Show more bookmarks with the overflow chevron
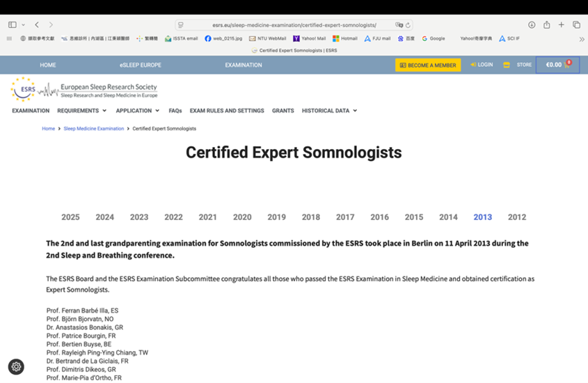The width and height of the screenshot is (588, 383). (x=581, y=39)
